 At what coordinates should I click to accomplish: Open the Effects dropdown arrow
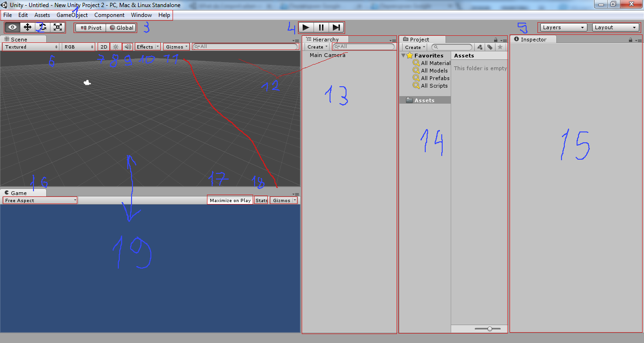pos(157,47)
